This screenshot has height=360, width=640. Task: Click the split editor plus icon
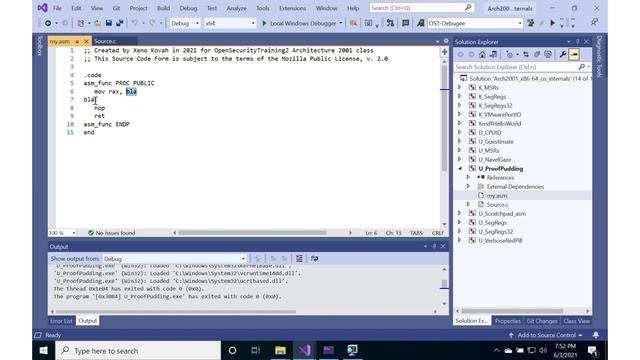[x=444, y=51]
